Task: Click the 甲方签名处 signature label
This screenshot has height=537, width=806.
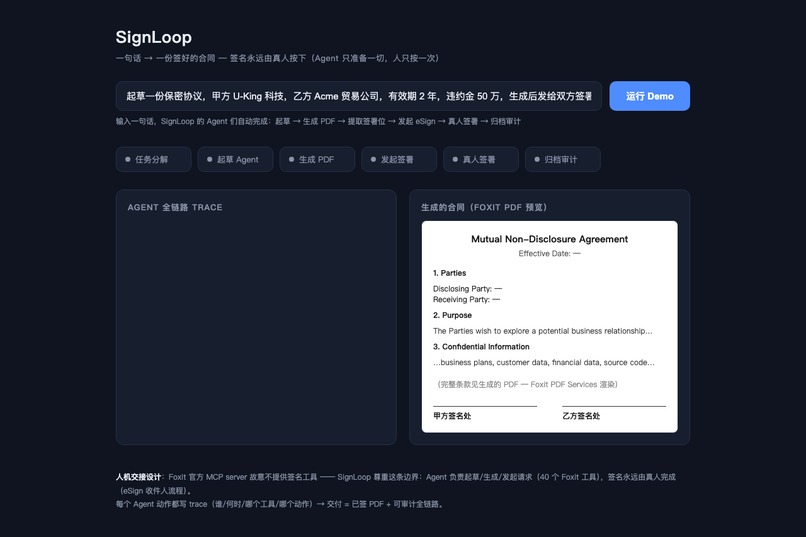Action: (x=452, y=416)
